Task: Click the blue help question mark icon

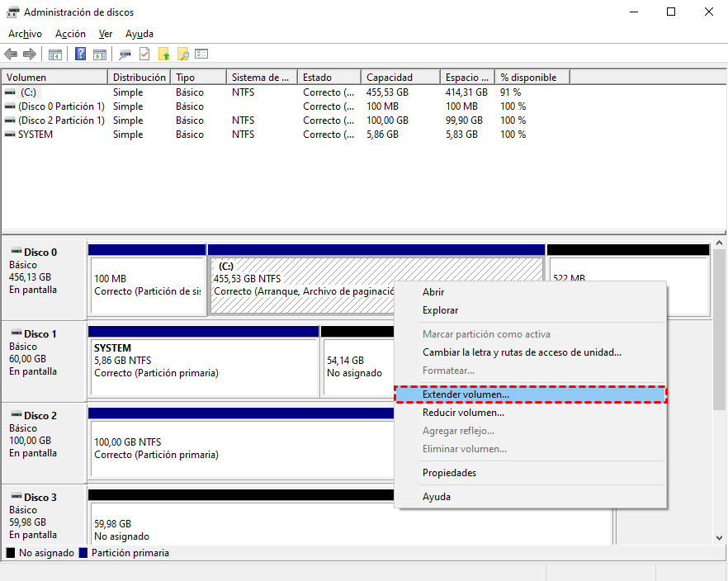Action: 81,54
